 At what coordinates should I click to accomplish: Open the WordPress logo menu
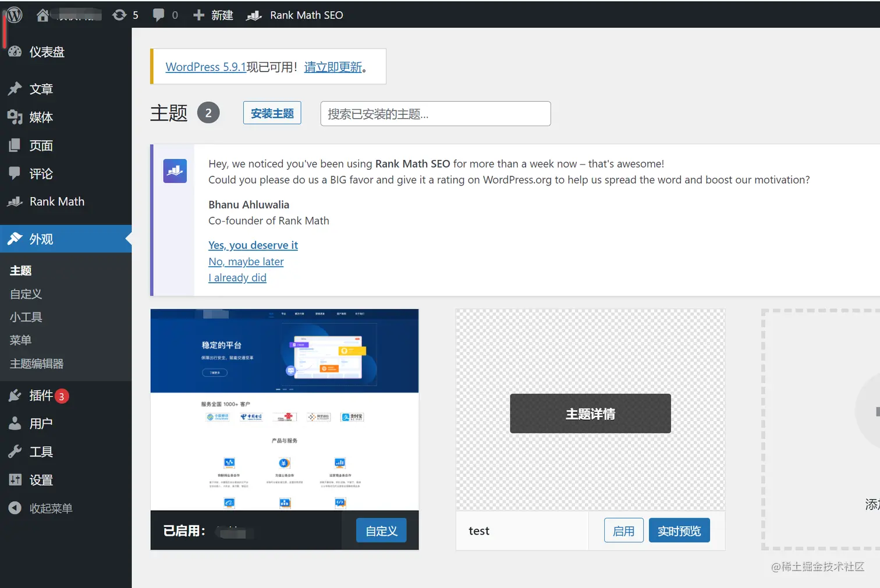click(x=15, y=15)
